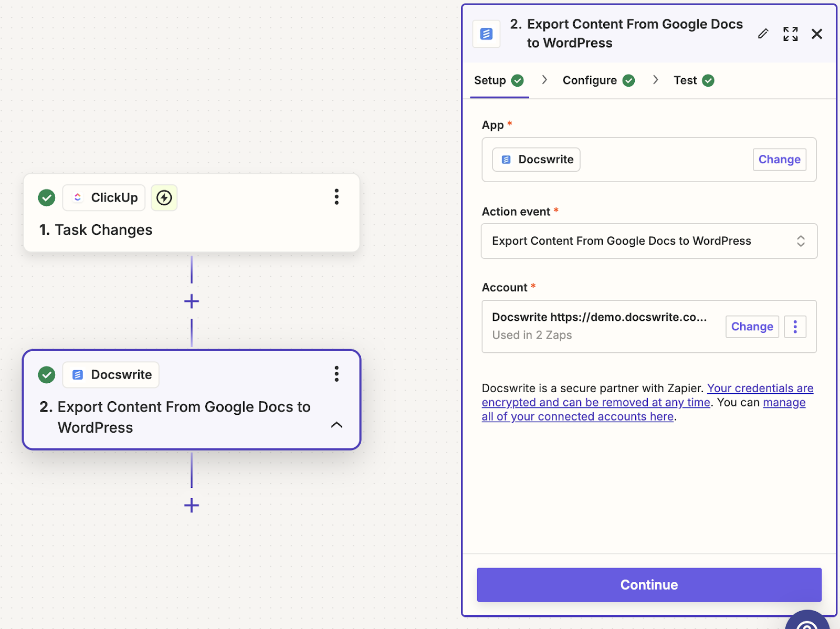The image size is (840, 629).
Task: Open the credentials encryption link
Action: (647, 395)
